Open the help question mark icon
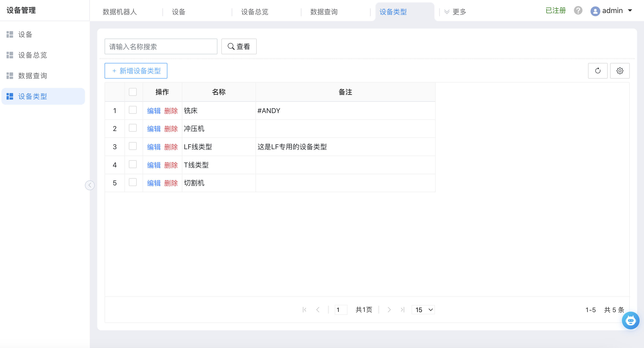 [578, 11]
